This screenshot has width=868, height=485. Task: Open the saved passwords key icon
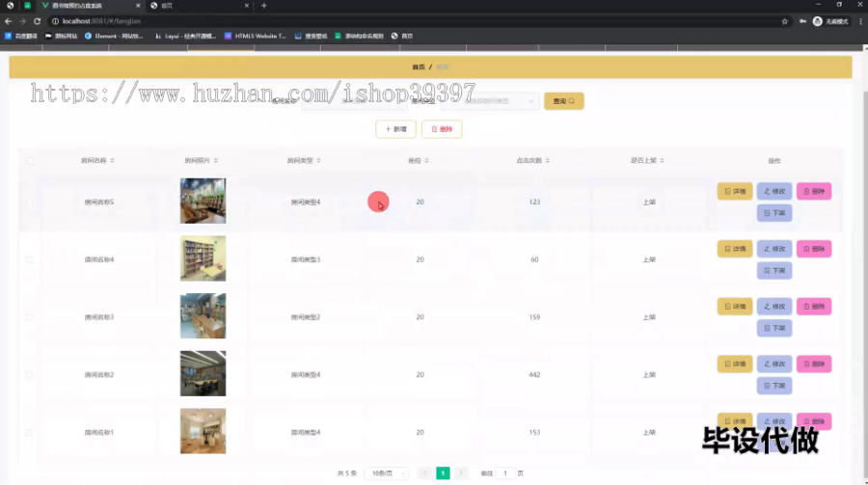point(802,21)
